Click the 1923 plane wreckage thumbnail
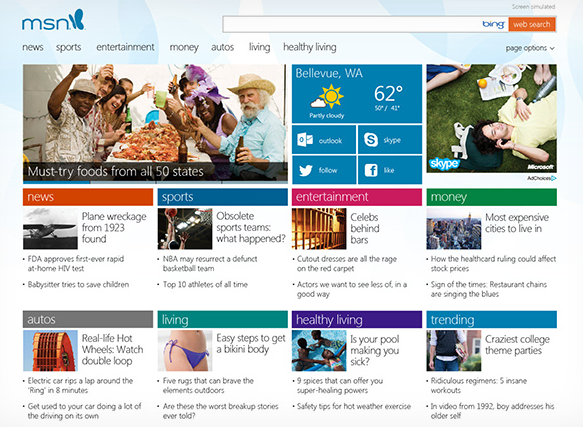 [50, 229]
